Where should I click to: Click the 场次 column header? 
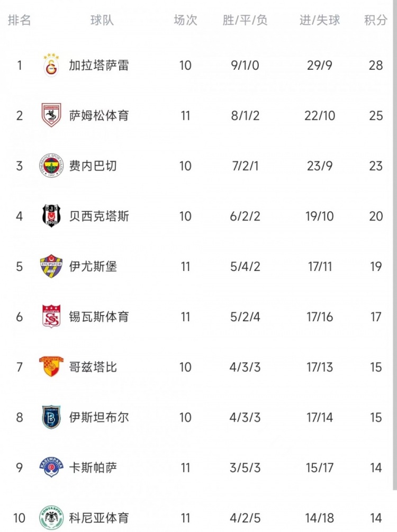(x=185, y=20)
